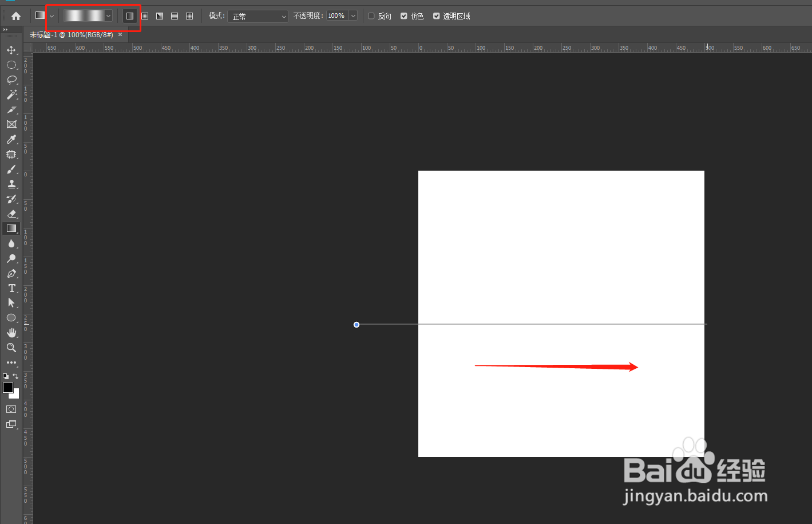Select the Zoom tool

[x=11, y=348]
